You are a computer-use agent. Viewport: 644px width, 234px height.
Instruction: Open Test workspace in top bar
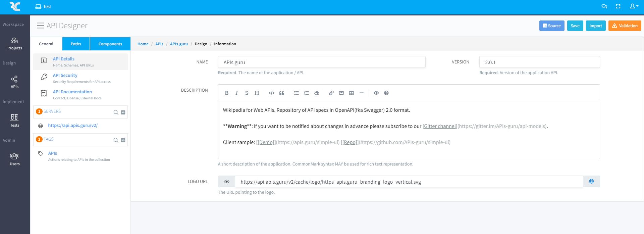43,6
